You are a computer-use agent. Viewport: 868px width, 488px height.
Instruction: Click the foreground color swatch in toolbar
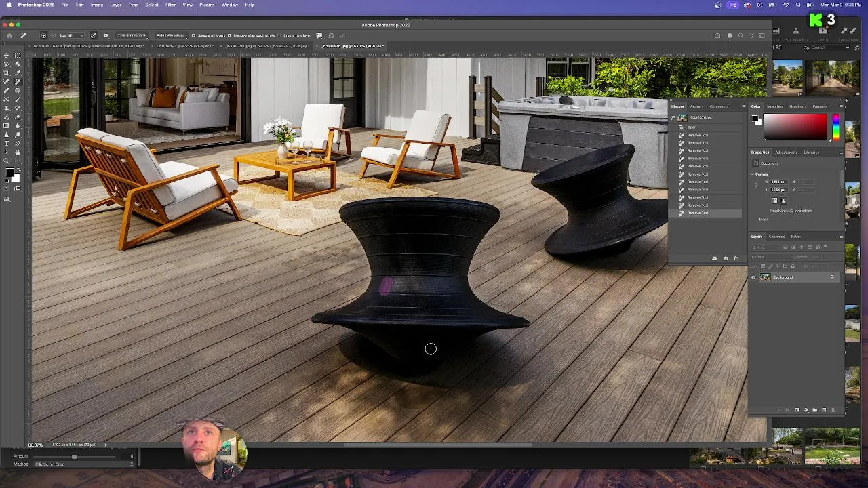click(x=9, y=173)
